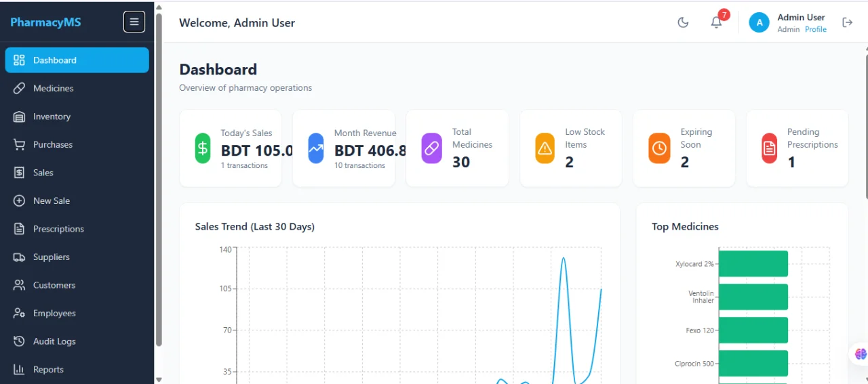Click the sidebar scrollbar up arrow
The height and width of the screenshot is (384, 868).
pos(159,7)
